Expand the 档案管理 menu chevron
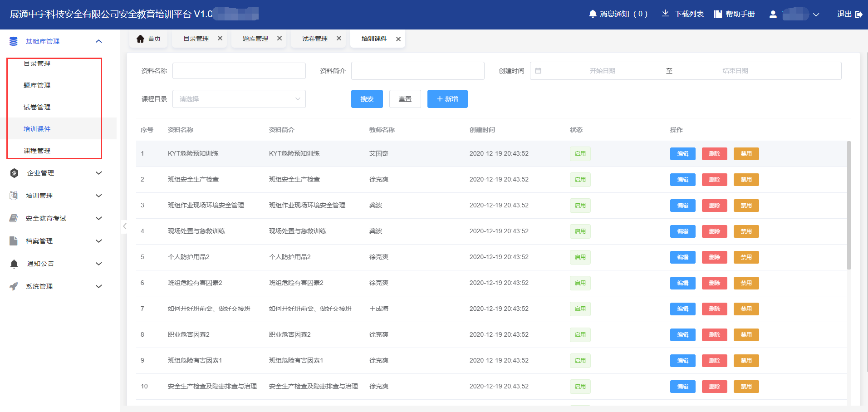This screenshot has height=412, width=868. click(x=98, y=241)
